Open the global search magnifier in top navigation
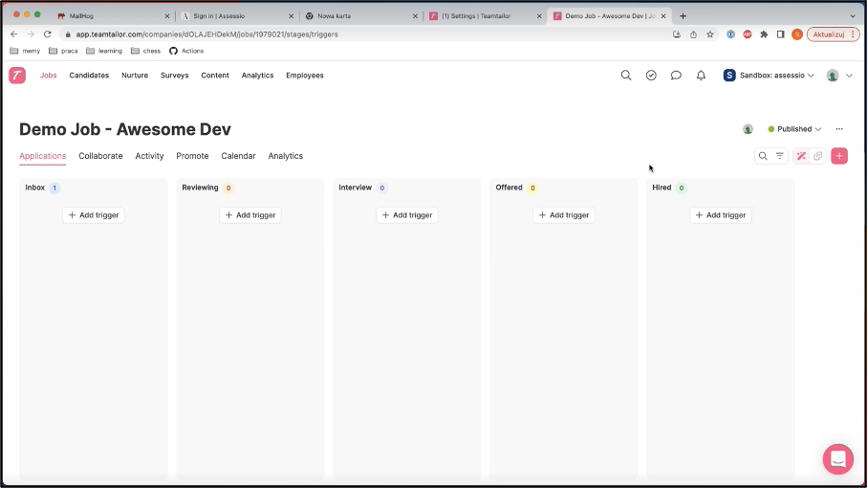868x488 pixels. 626,76
